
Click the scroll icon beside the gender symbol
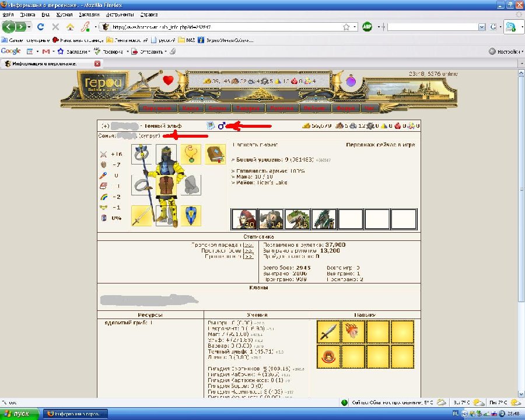211,125
